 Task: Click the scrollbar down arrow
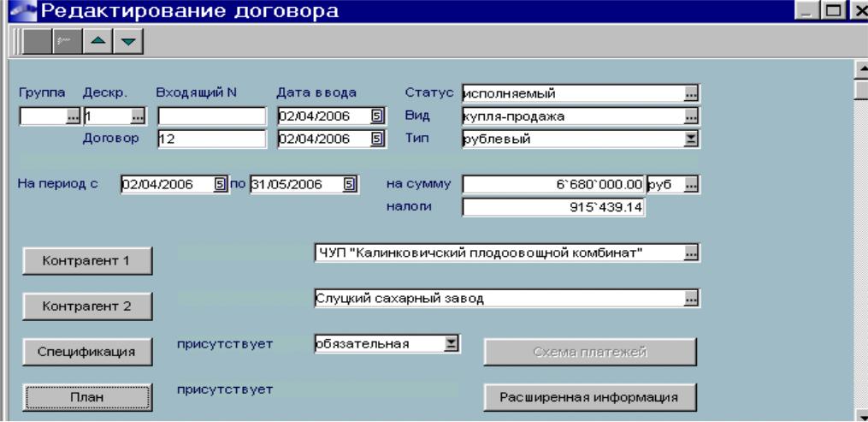(862, 415)
